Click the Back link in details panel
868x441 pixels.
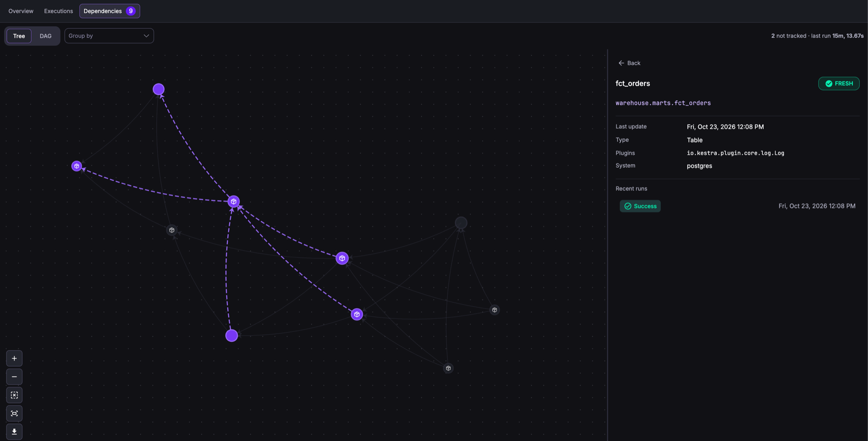pyautogui.click(x=629, y=63)
